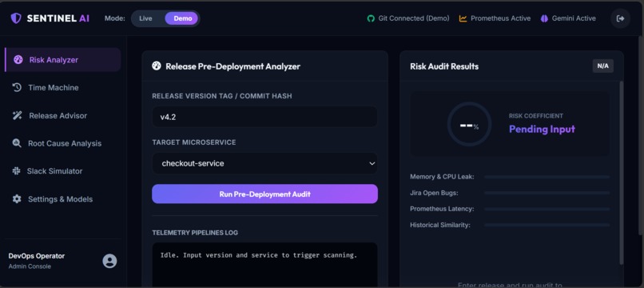Click the 'Memory & CPU Leak:' label

tap(442, 177)
